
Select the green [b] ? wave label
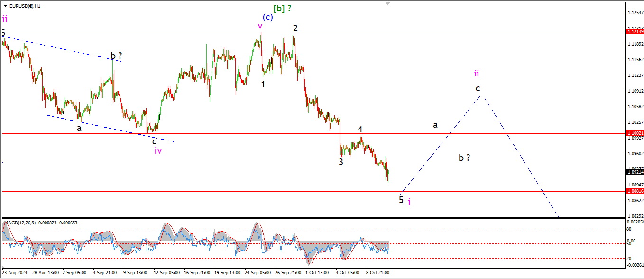pos(282,8)
